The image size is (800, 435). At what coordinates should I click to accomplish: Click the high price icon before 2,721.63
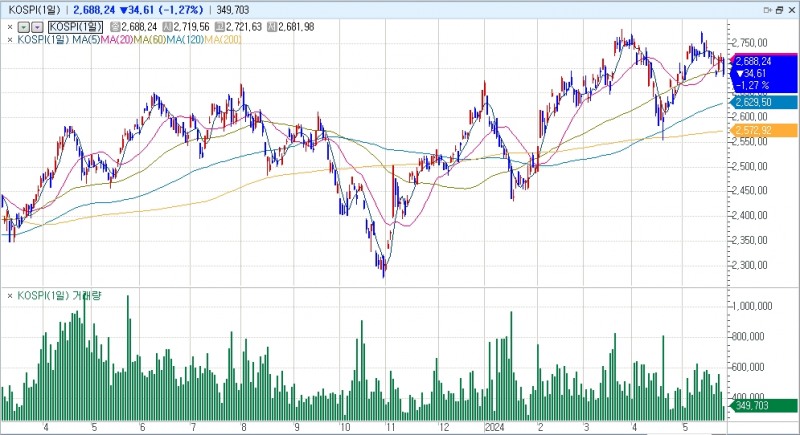coord(220,27)
